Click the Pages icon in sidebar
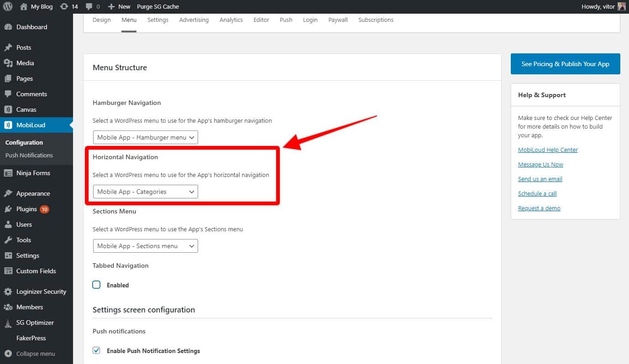The width and height of the screenshot is (629, 364). (8, 78)
